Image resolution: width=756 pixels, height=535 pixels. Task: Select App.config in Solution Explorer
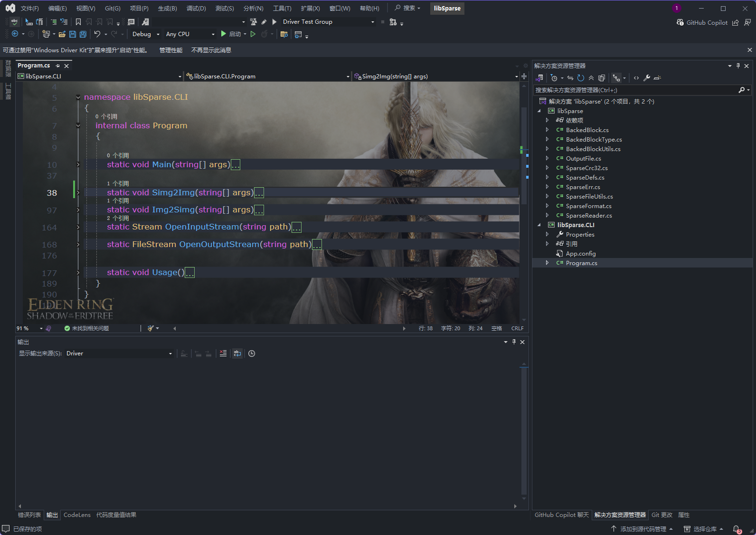581,254
